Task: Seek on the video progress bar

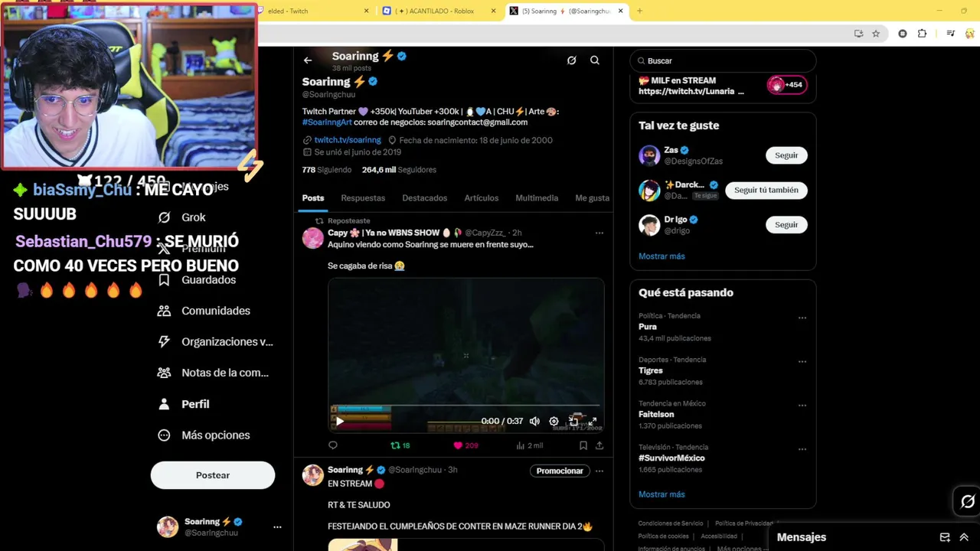Action: pyautogui.click(x=465, y=406)
